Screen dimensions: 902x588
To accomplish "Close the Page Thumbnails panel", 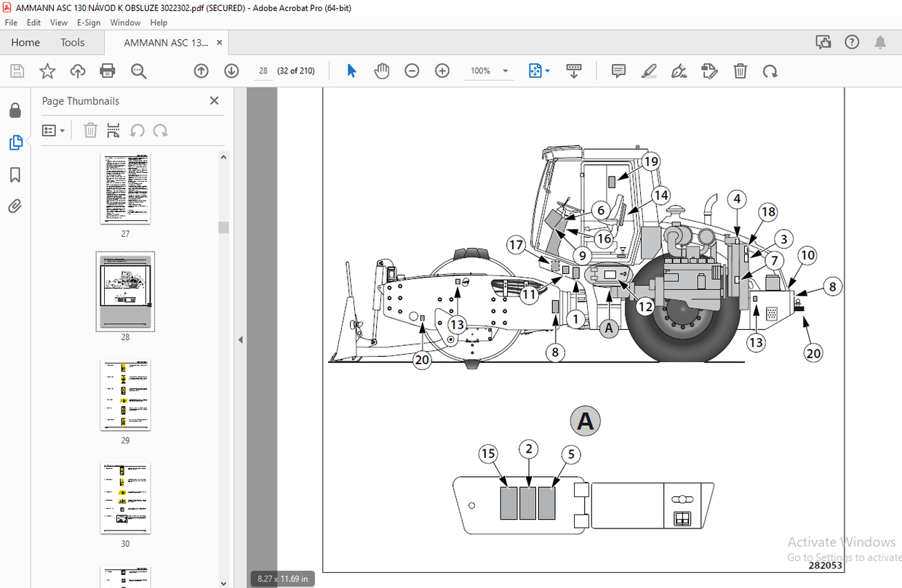I will point(214,100).
